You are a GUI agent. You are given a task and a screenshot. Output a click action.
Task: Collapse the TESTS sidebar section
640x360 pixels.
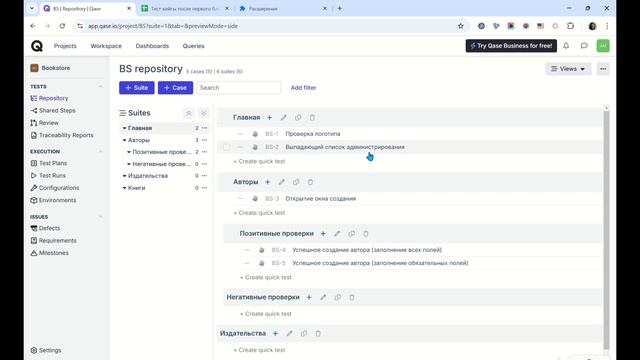click(100, 87)
